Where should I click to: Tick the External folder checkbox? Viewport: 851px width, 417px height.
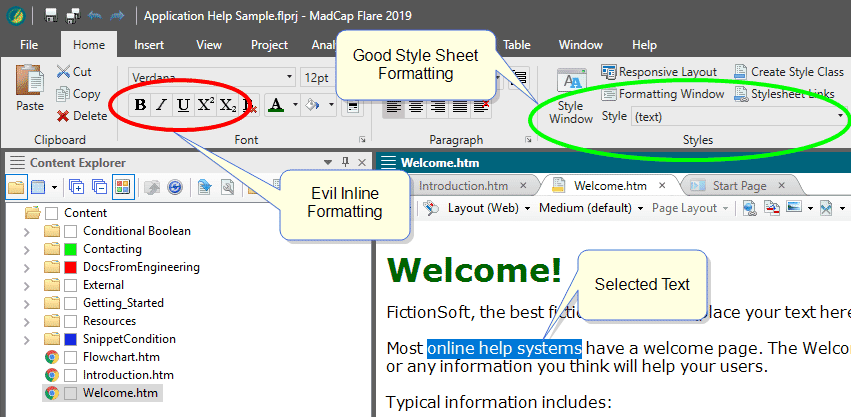(71, 285)
